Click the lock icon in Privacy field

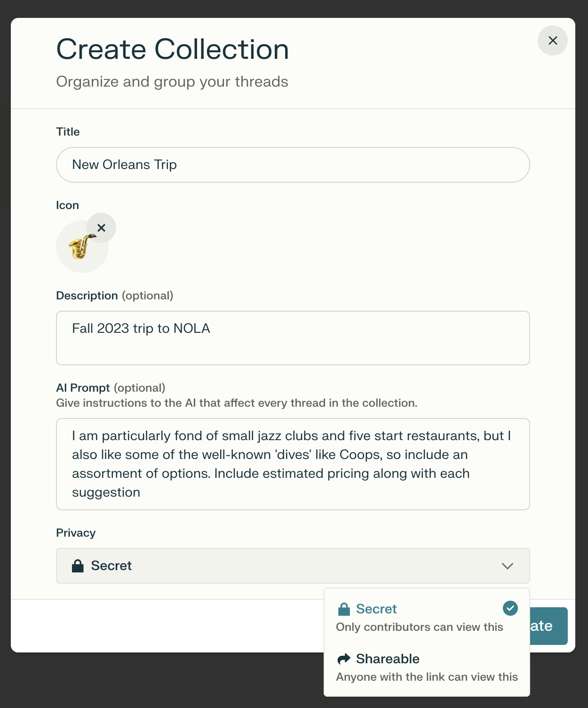tap(78, 565)
